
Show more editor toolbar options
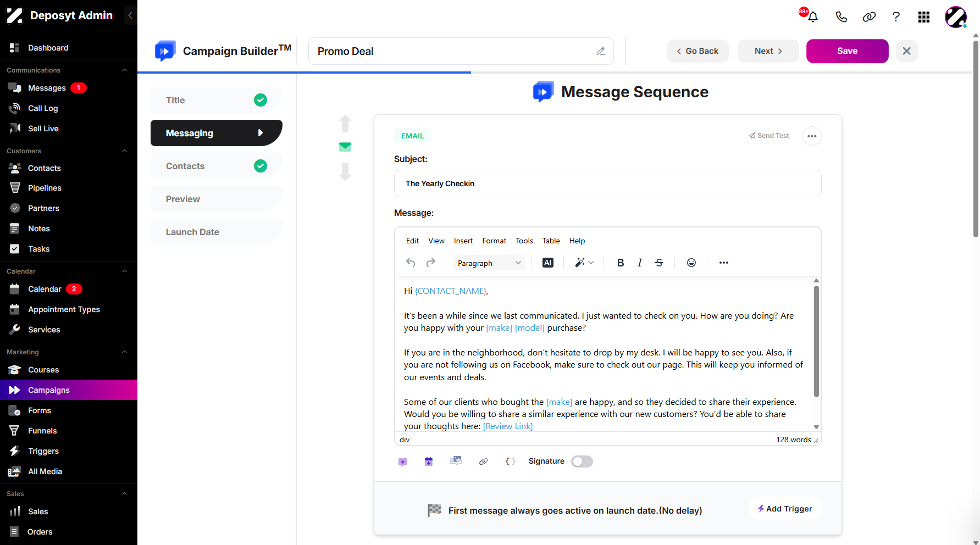724,263
